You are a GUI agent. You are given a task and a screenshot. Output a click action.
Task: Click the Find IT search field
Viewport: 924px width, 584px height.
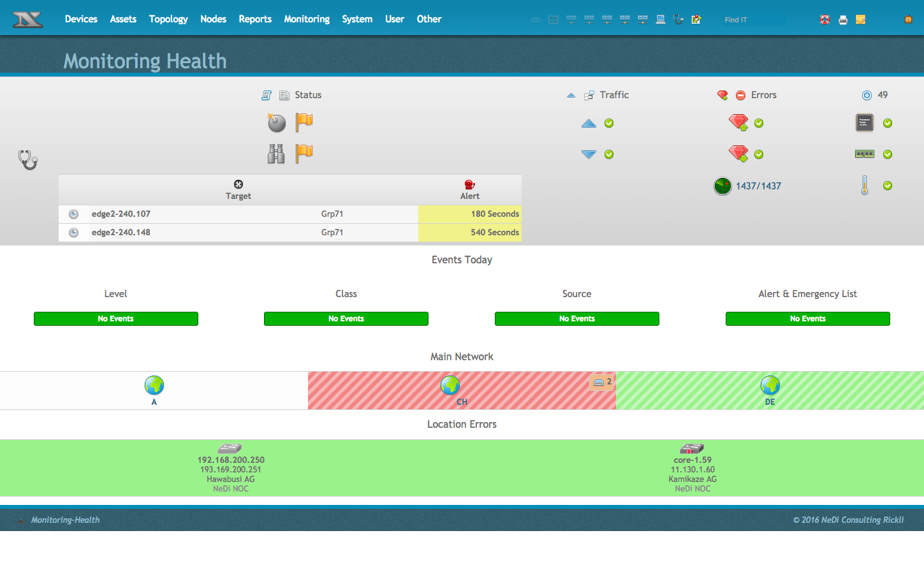click(754, 20)
